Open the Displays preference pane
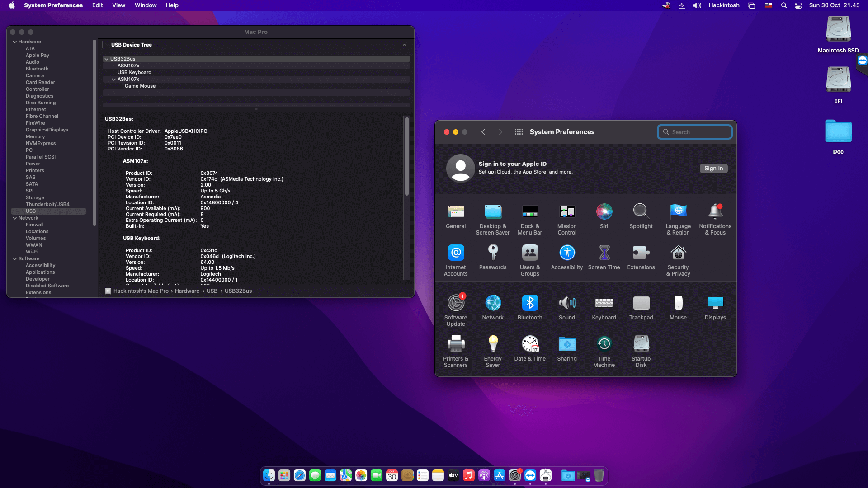Screen dimensions: 868x488 click(x=715, y=303)
